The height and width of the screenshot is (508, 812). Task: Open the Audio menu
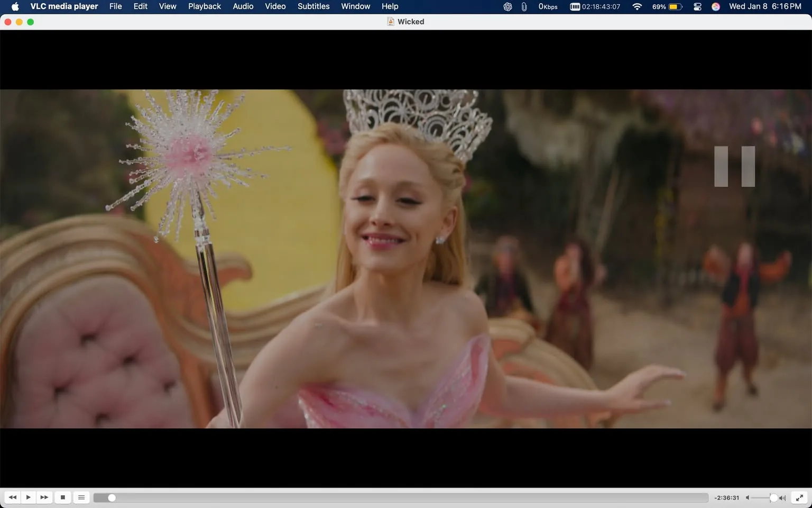click(243, 6)
